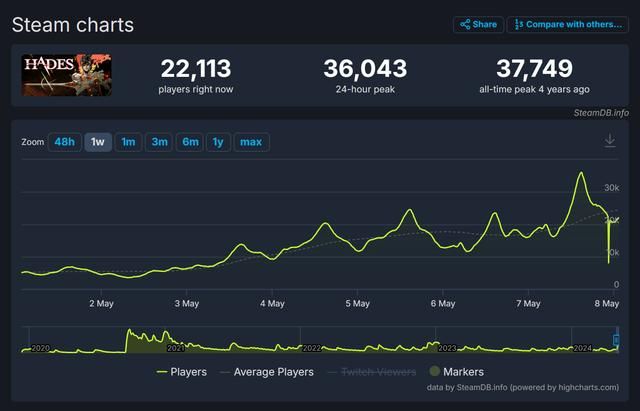Image resolution: width=640 pixels, height=411 pixels.
Task: Set zoom to 6m
Action: point(189,142)
